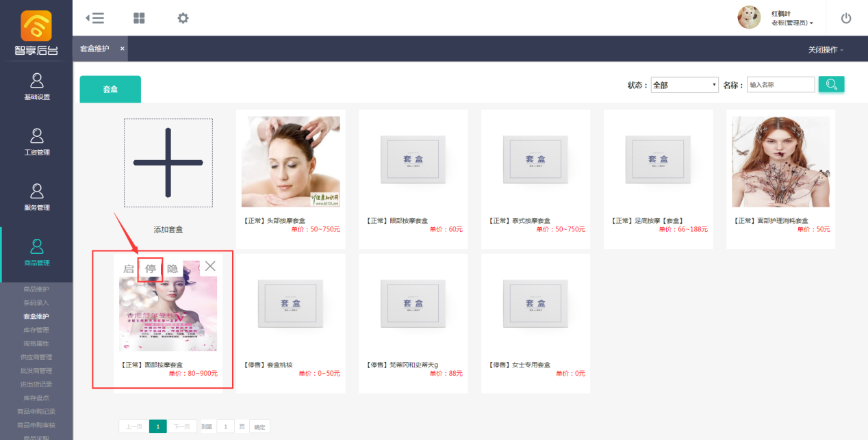Open 进出货记录 submenu item
The image size is (868, 440).
pos(36,385)
